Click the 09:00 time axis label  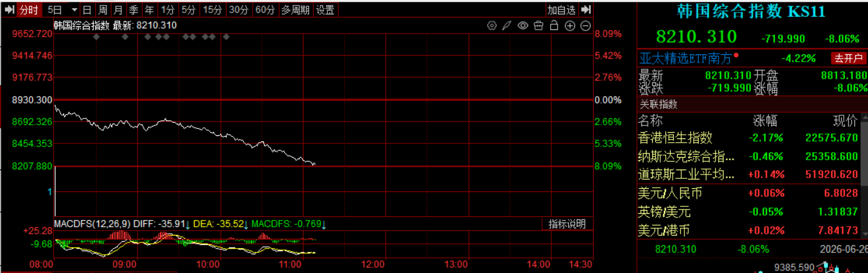click(125, 264)
